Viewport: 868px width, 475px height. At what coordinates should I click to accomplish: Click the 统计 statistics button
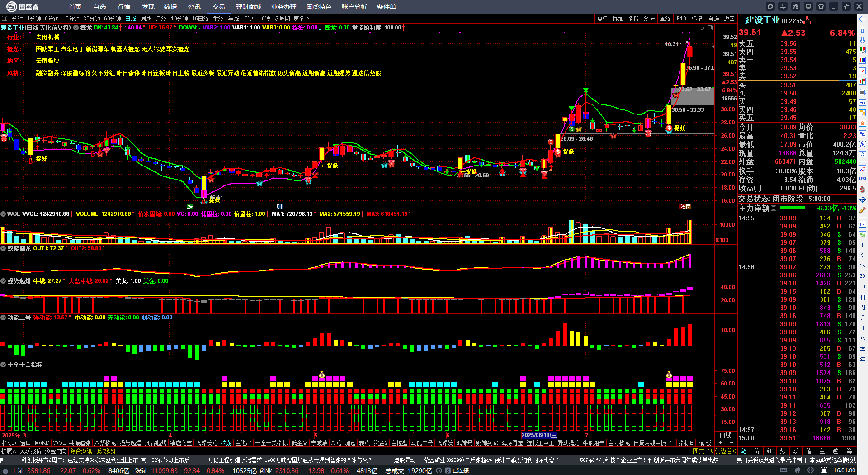point(649,19)
